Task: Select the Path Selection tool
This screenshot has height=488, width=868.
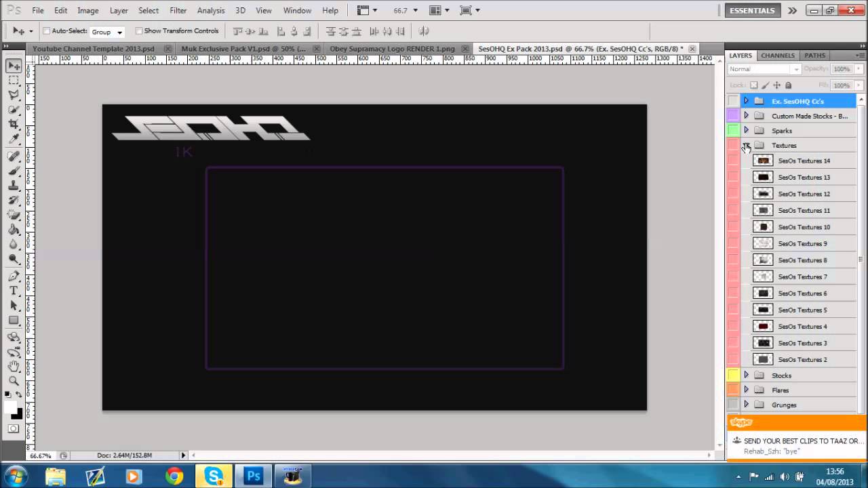Action: click(x=14, y=306)
